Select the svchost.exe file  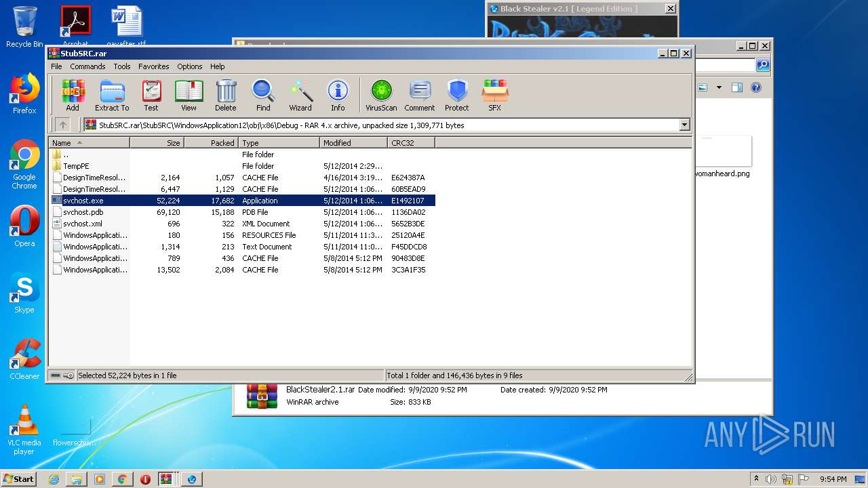click(x=243, y=201)
